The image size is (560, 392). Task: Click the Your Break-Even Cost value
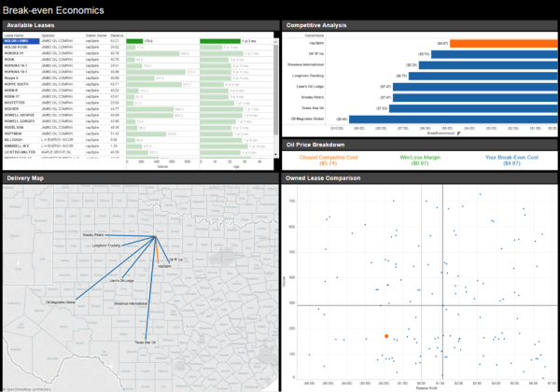tap(511, 163)
